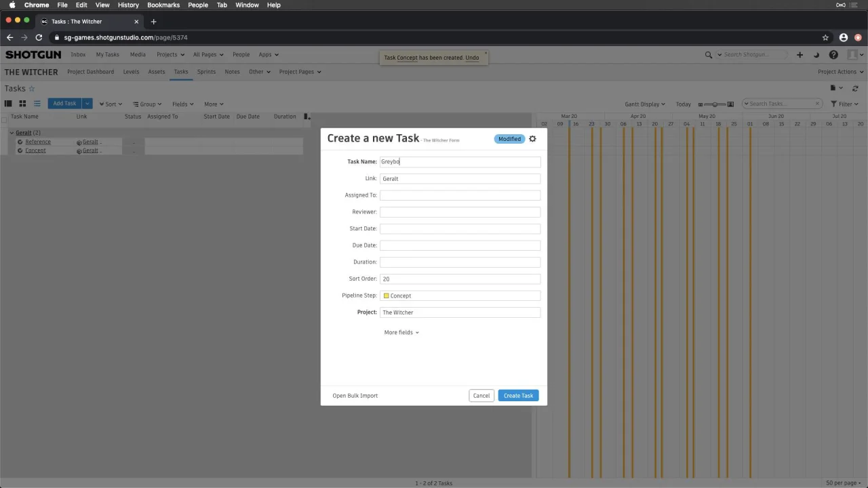Screen dimensions: 868x488
Task: Click Chrome's back arrow
Action: [x=9, y=37]
